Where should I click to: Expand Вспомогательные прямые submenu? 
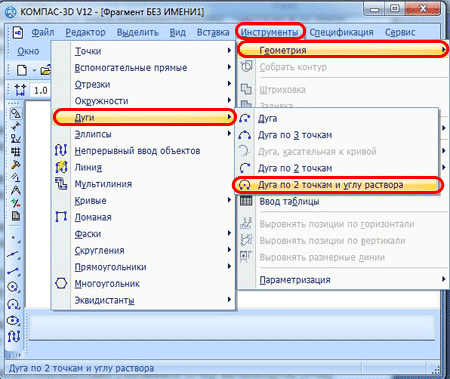click(x=144, y=68)
